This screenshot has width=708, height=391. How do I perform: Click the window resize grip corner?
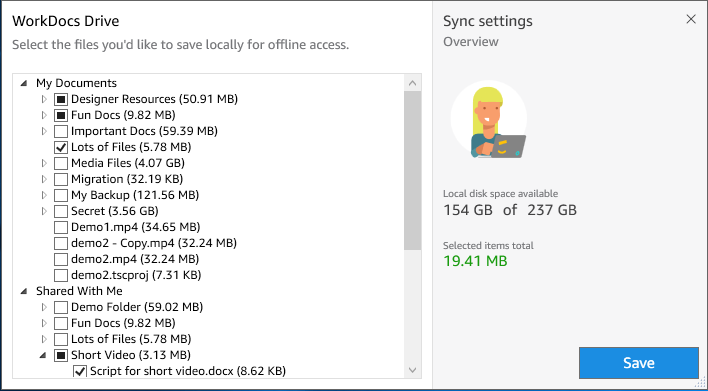click(702, 385)
